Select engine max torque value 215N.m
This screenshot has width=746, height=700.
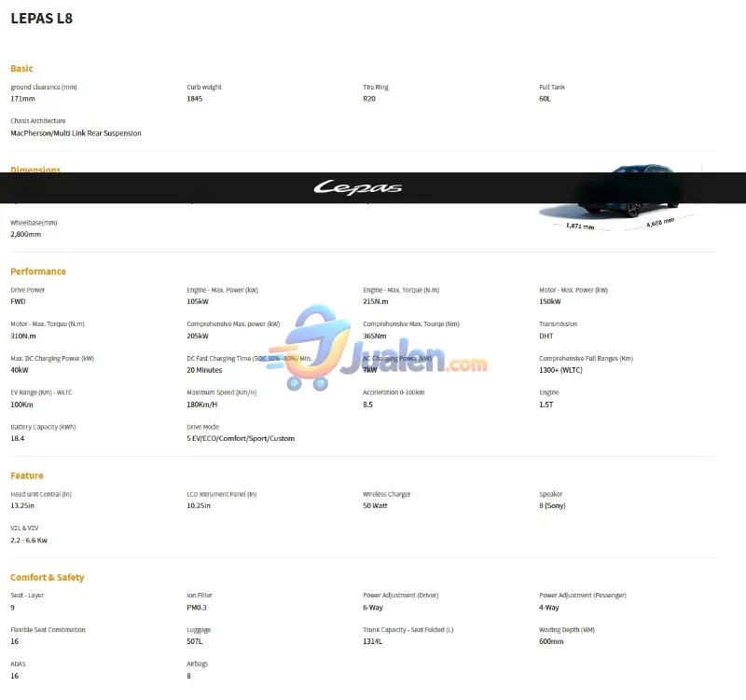click(376, 301)
